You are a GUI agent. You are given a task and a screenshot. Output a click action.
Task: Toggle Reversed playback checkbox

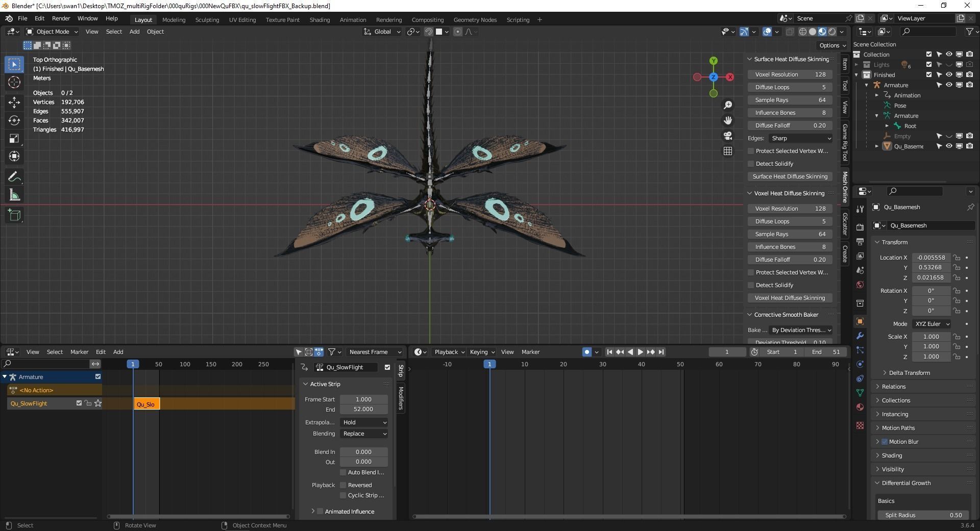[343, 485]
